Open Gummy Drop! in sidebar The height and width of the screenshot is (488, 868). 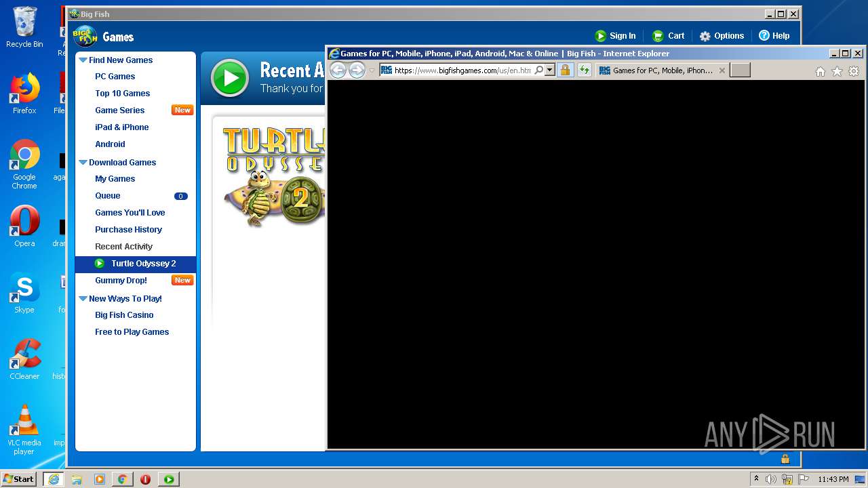tap(121, 281)
